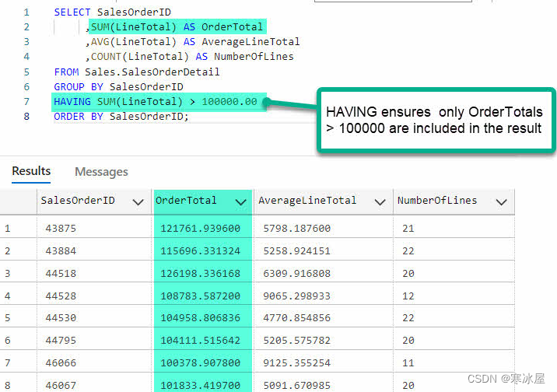Screen dimensions: 557x392
Task: Click AverageLineTotal value 4770.854856
Action: pyautogui.click(x=297, y=318)
